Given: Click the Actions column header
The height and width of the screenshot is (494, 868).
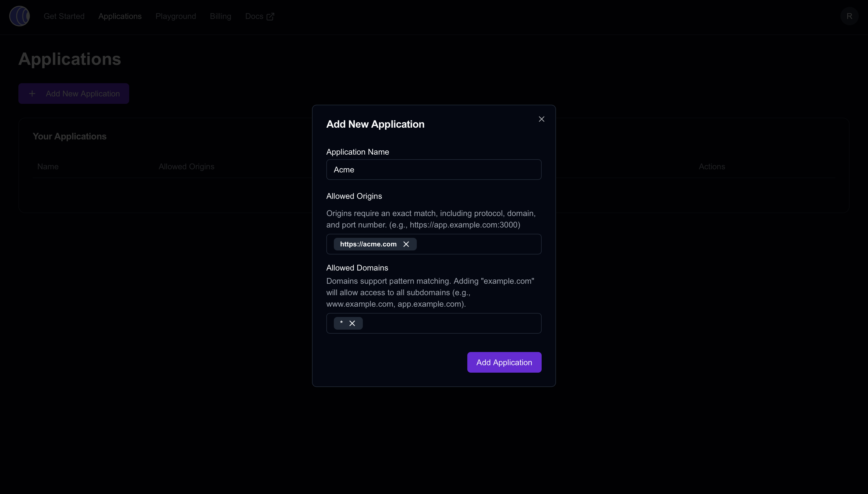Looking at the screenshot, I should [712, 167].
